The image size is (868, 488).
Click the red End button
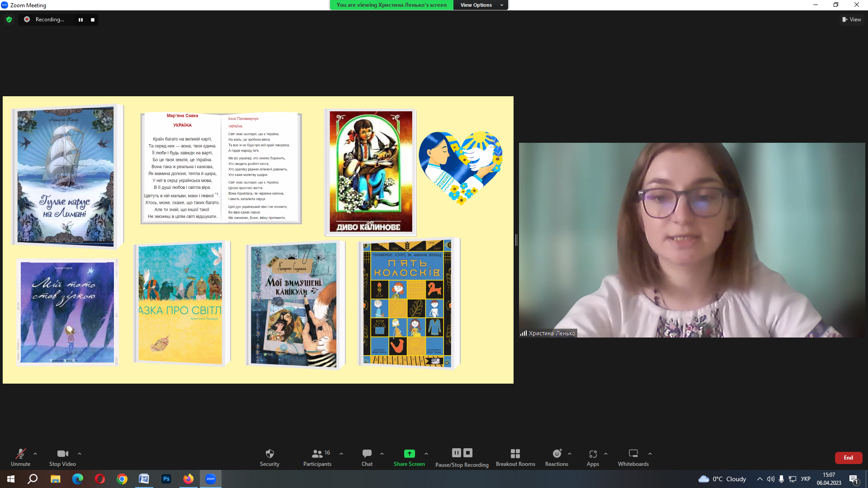click(848, 458)
